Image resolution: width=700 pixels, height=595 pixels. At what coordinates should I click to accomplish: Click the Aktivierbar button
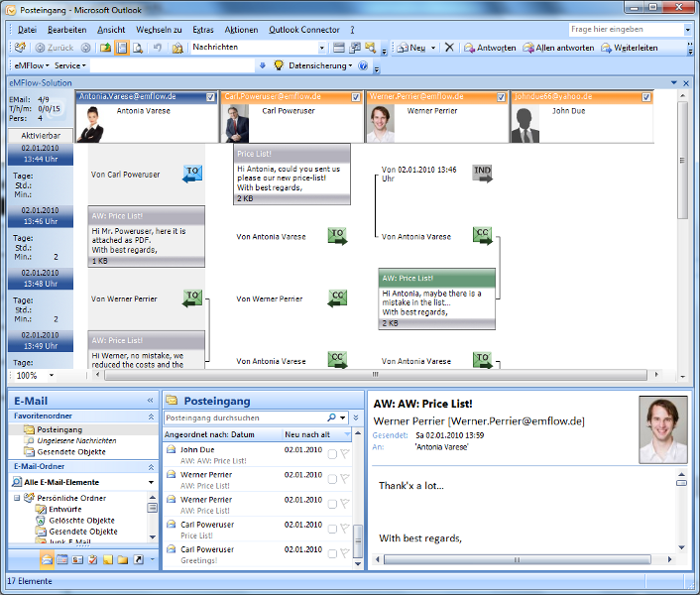[41, 135]
